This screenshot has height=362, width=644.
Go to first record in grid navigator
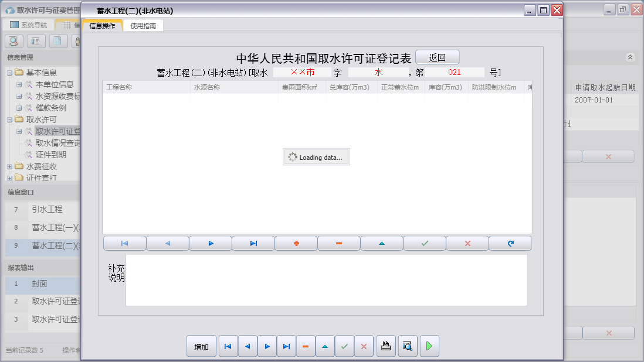125,243
